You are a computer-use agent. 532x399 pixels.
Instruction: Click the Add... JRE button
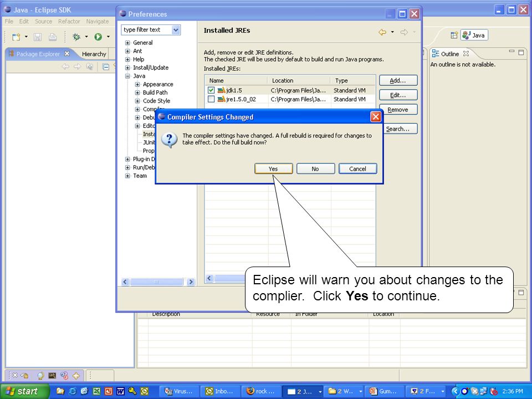click(398, 80)
